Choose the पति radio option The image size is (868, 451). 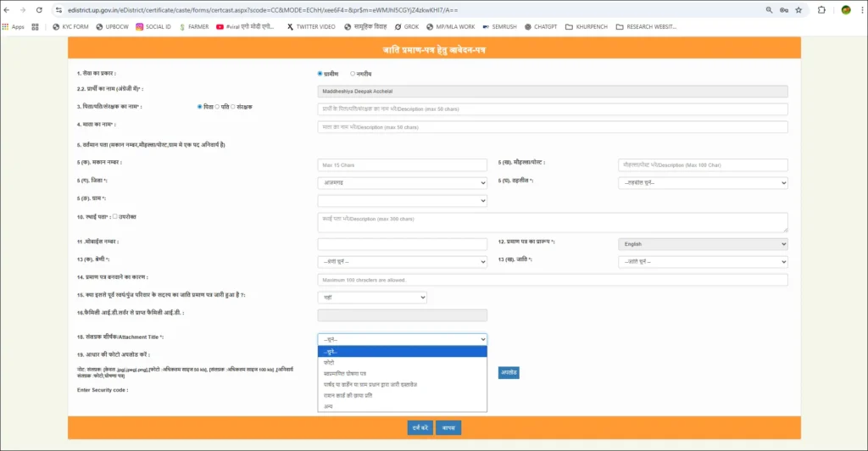[x=217, y=107]
